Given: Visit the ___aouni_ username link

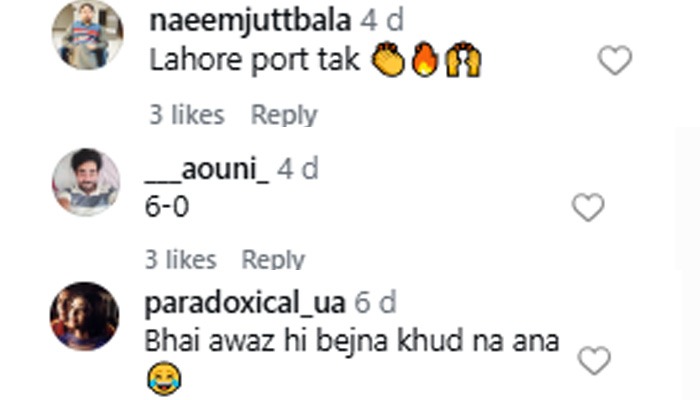Looking at the screenshot, I should tap(207, 170).
